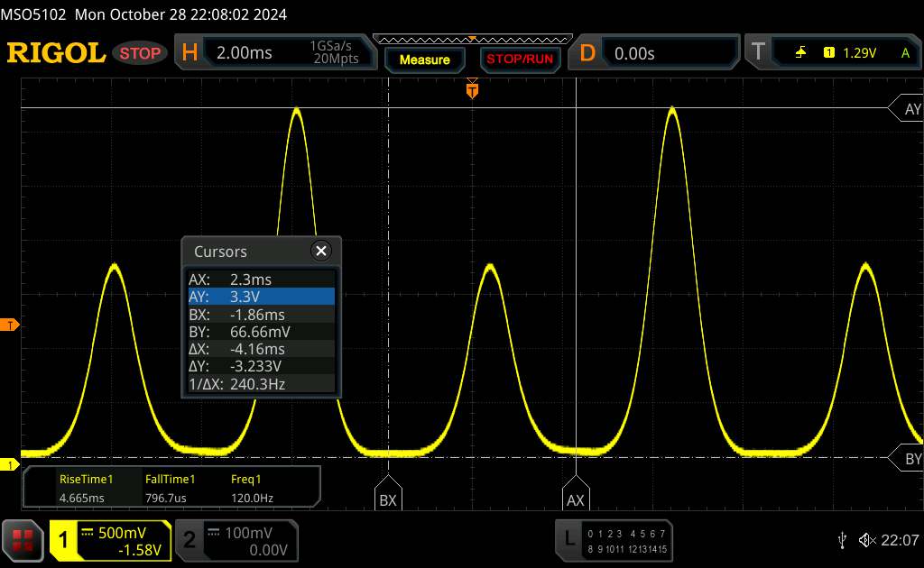The width and height of the screenshot is (924, 568).
Task: Click the orange trigger position marker at top
Action: pos(472,89)
